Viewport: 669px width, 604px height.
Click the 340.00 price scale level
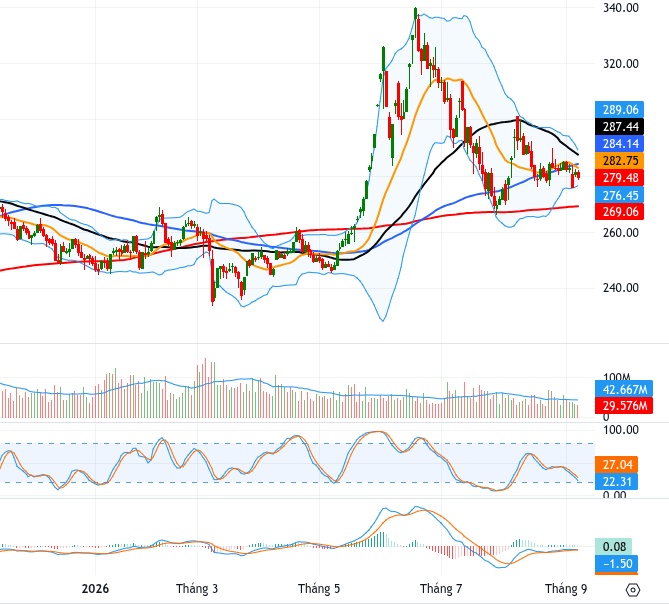pos(621,8)
